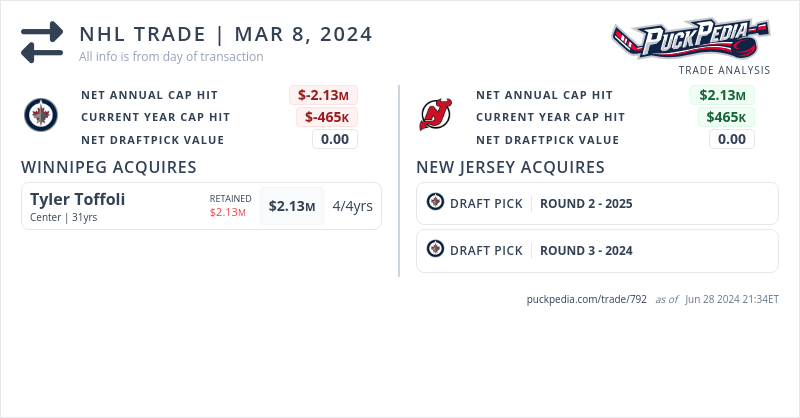This screenshot has width=800, height=418.
Task: Click the Winnipeg Jets team logo
Action: coord(41,116)
